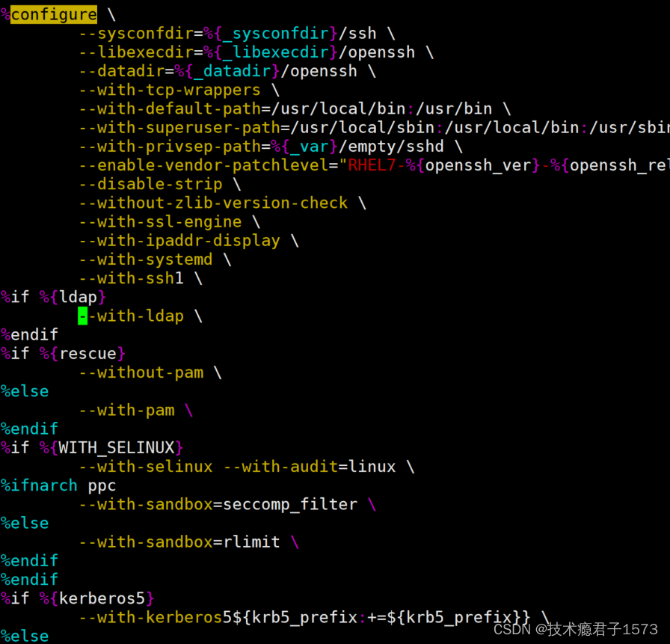This screenshot has height=644, width=670.
Task: Click the green cursor before --with-ldap
Action: (x=83, y=316)
